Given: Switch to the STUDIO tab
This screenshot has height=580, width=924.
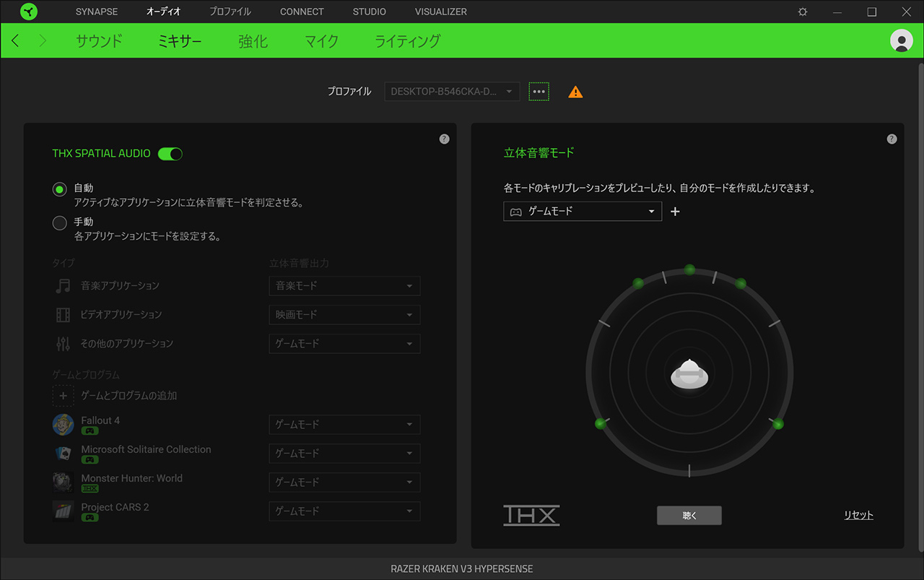Looking at the screenshot, I should tap(370, 12).
